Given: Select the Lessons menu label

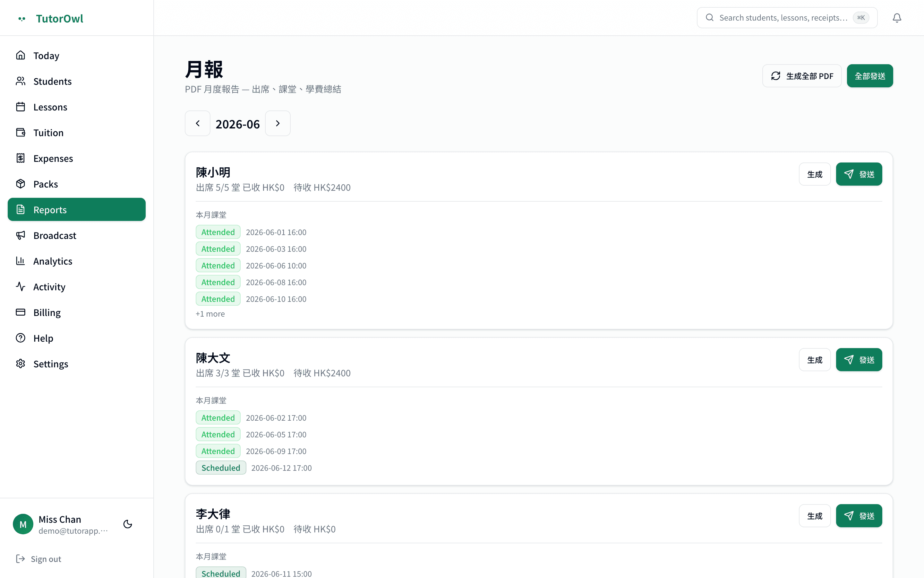Looking at the screenshot, I should coord(50,107).
